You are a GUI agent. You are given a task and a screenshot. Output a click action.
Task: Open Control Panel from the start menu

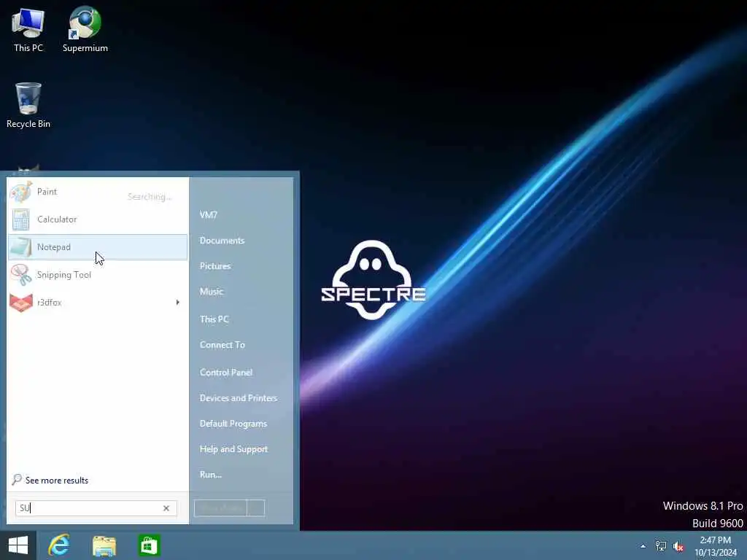(x=226, y=373)
